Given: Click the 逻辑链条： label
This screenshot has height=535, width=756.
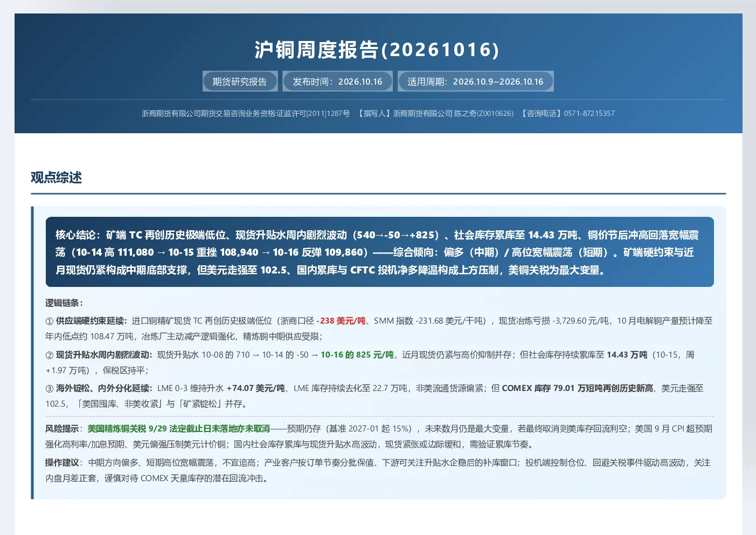Looking at the screenshot, I should coord(64,303).
